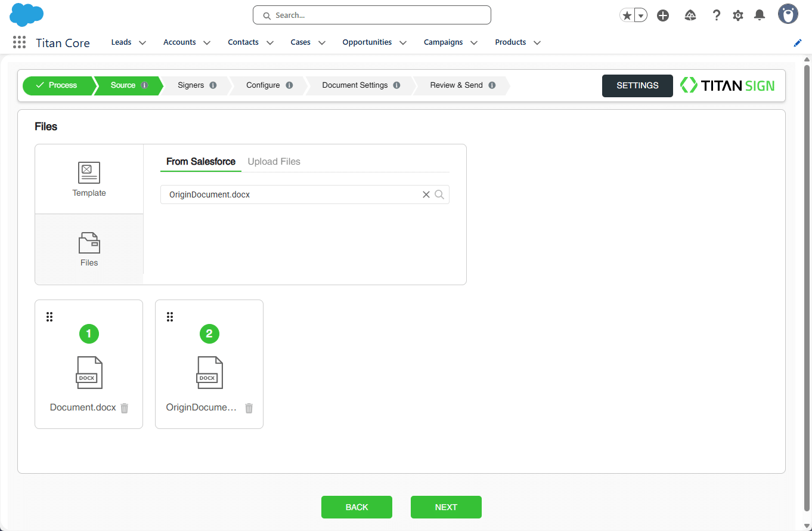This screenshot has width=812, height=531.
Task: Expand the Leads navigation dropdown
Action: tap(142, 43)
